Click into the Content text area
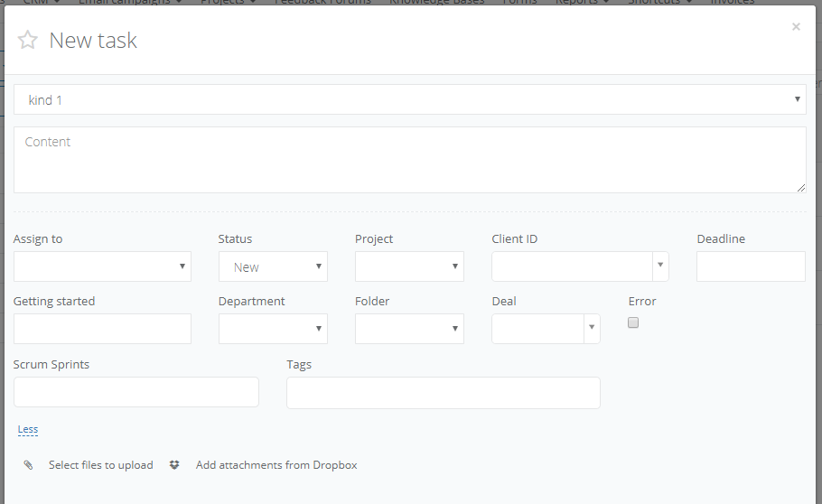This screenshot has width=822, height=504. coord(409,160)
